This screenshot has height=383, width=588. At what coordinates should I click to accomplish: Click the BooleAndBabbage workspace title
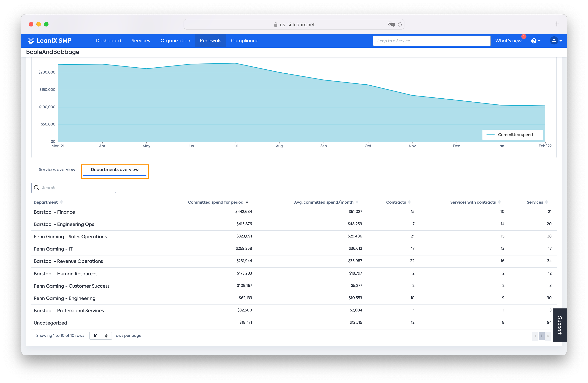(x=53, y=52)
